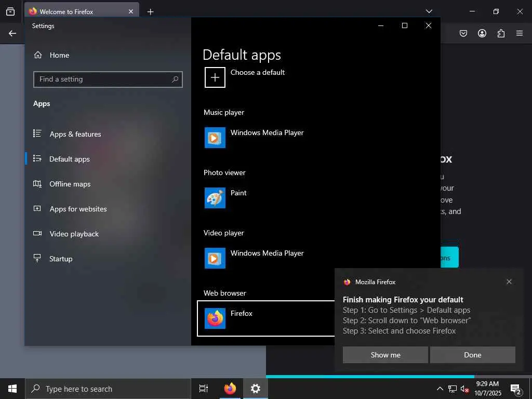Expand list all tabs chevron in Firefox
The height and width of the screenshot is (399, 532).
(429, 11)
